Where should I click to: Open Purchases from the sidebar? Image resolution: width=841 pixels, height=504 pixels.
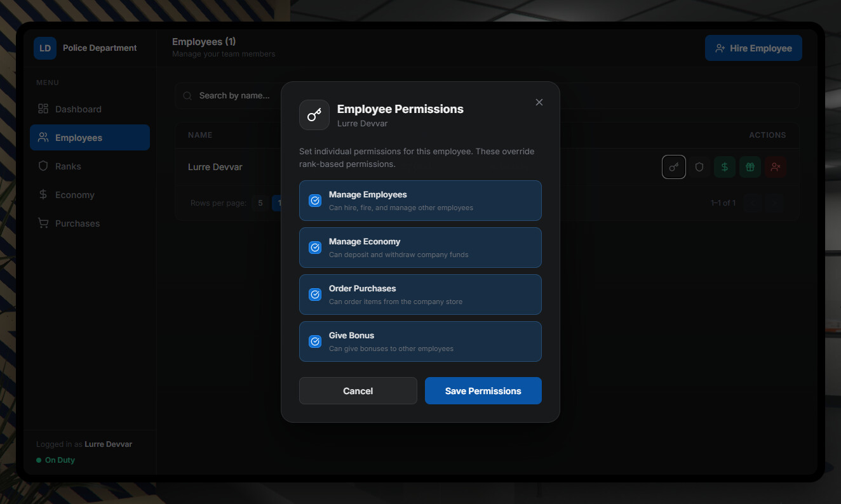click(90, 223)
